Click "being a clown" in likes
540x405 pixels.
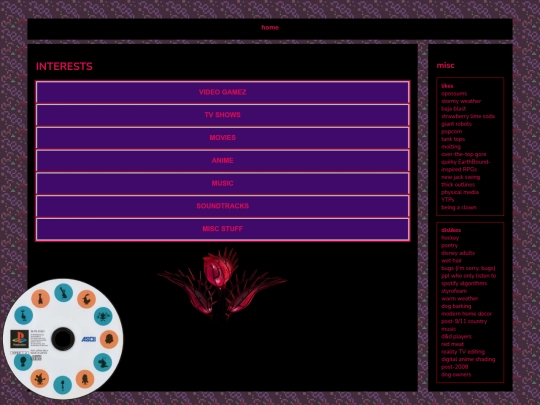pos(459,207)
